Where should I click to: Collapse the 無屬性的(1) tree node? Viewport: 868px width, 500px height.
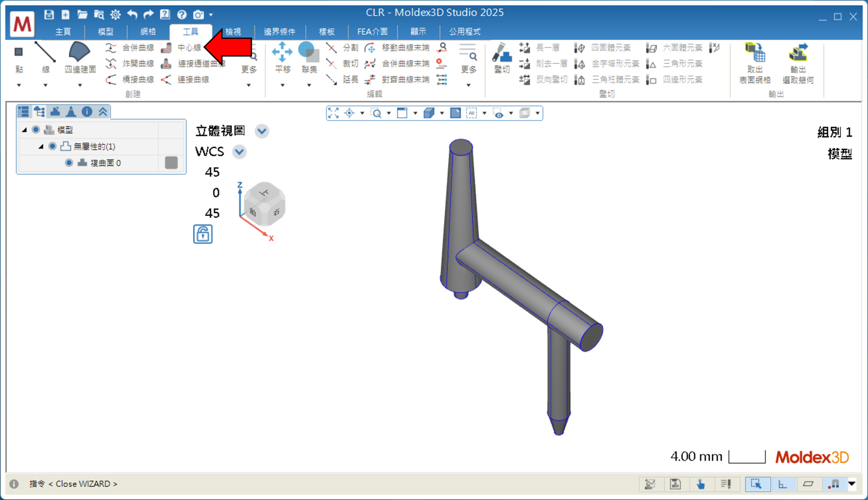point(41,147)
